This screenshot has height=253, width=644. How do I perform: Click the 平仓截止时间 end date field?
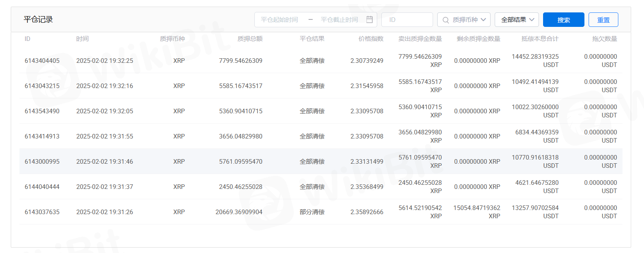tap(339, 20)
